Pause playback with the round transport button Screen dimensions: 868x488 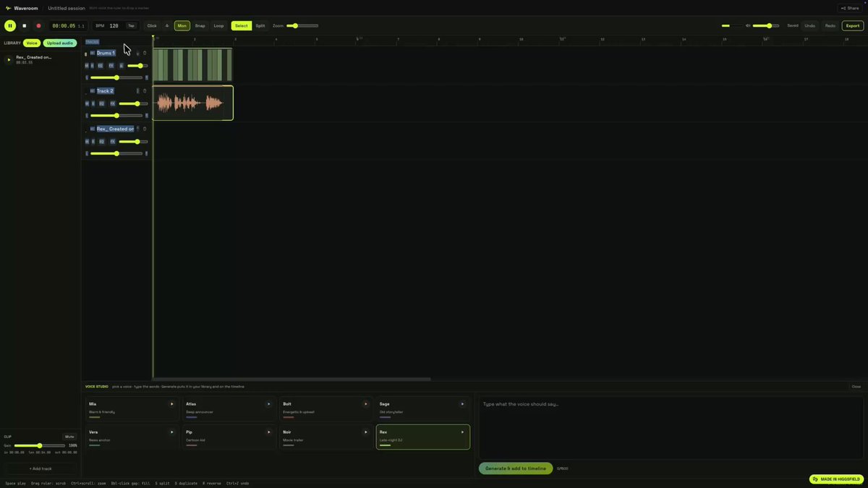coord(10,25)
